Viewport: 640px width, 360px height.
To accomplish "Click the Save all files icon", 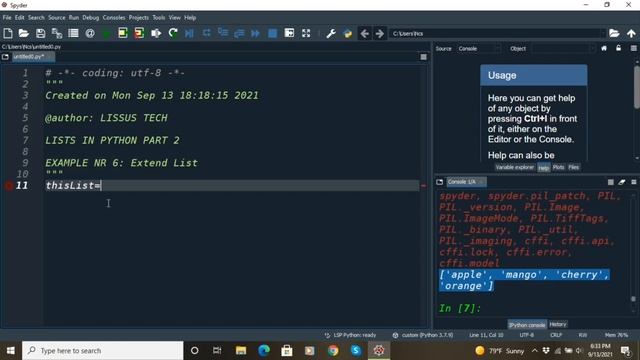I will click(57, 33).
